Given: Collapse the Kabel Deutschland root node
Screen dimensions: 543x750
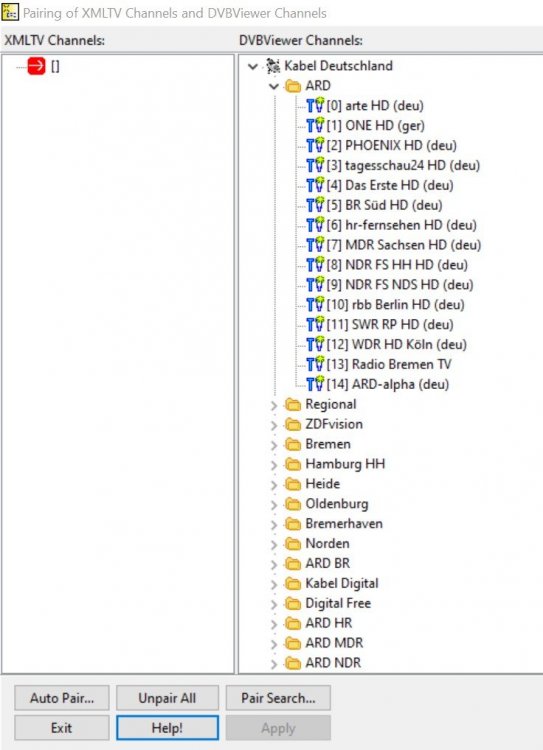Looking at the screenshot, I should (x=253, y=66).
